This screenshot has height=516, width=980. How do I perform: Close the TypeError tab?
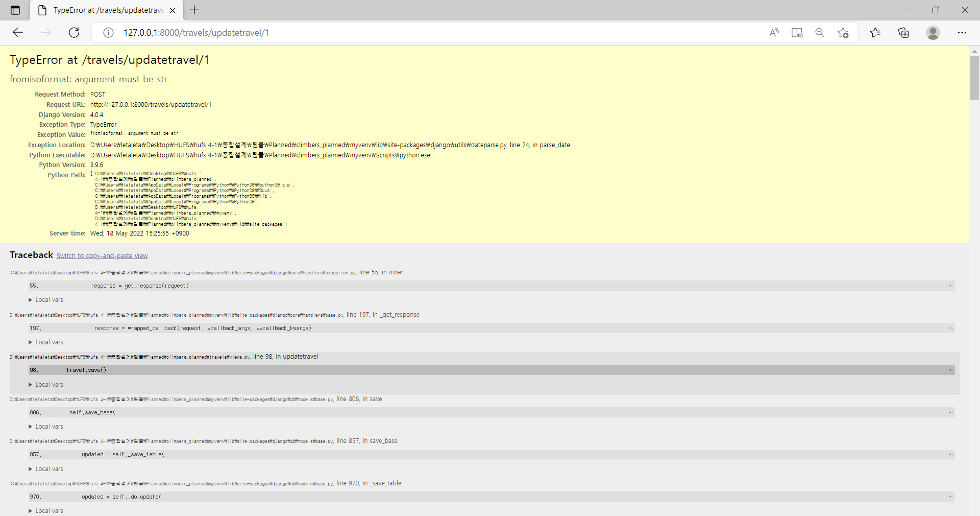(x=173, y=10)
